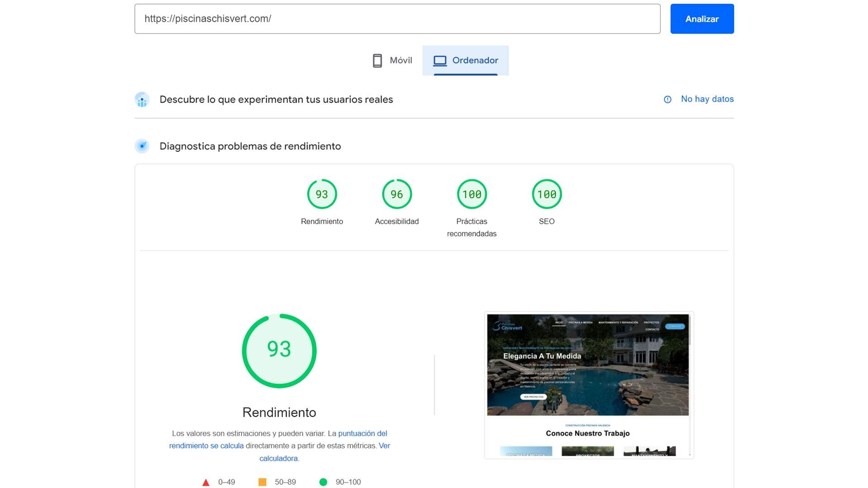Jump to the SEO 100 score gauge
Screen dimensions: 868x488
click(x=547, y=194)
